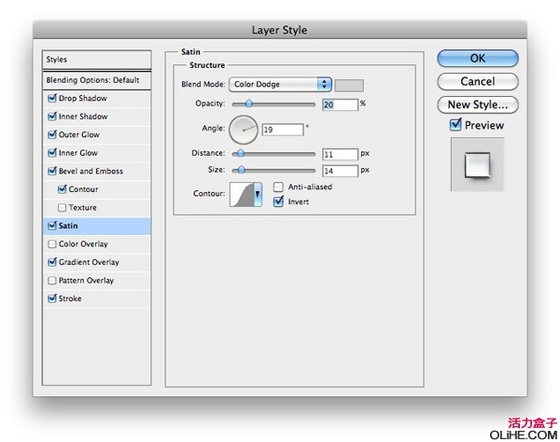
Task: Click the Angle dial control
Action: 243,129
